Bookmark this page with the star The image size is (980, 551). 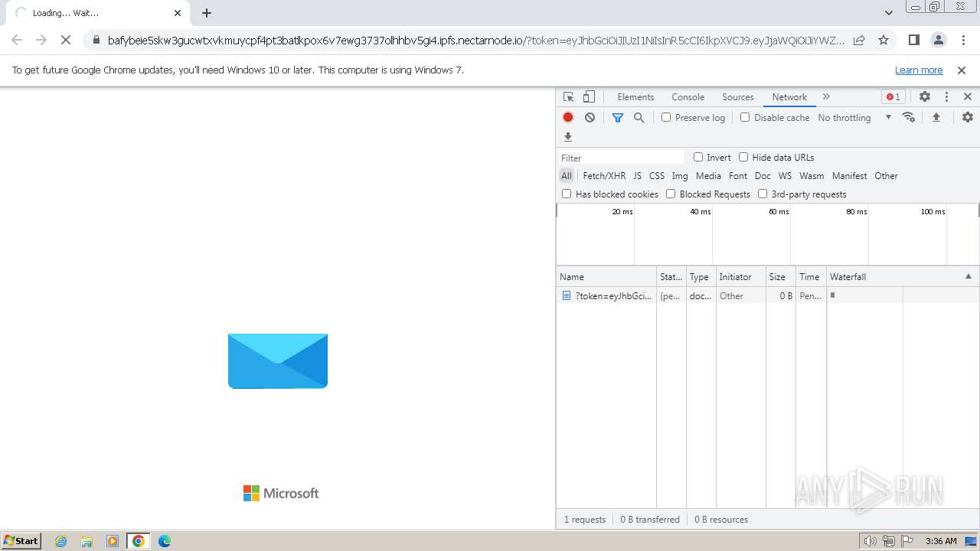[884, 40]
